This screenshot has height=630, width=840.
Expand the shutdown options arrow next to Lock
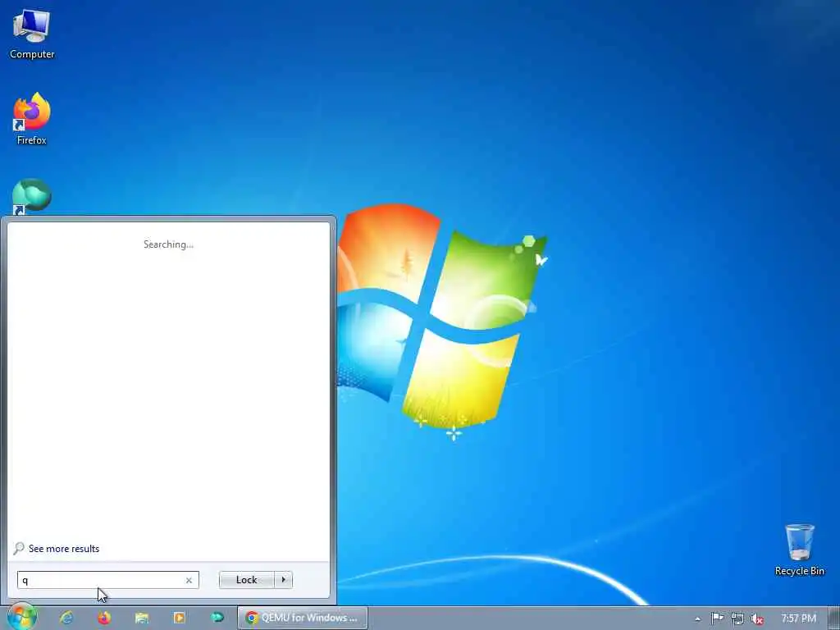coord(283,580)
